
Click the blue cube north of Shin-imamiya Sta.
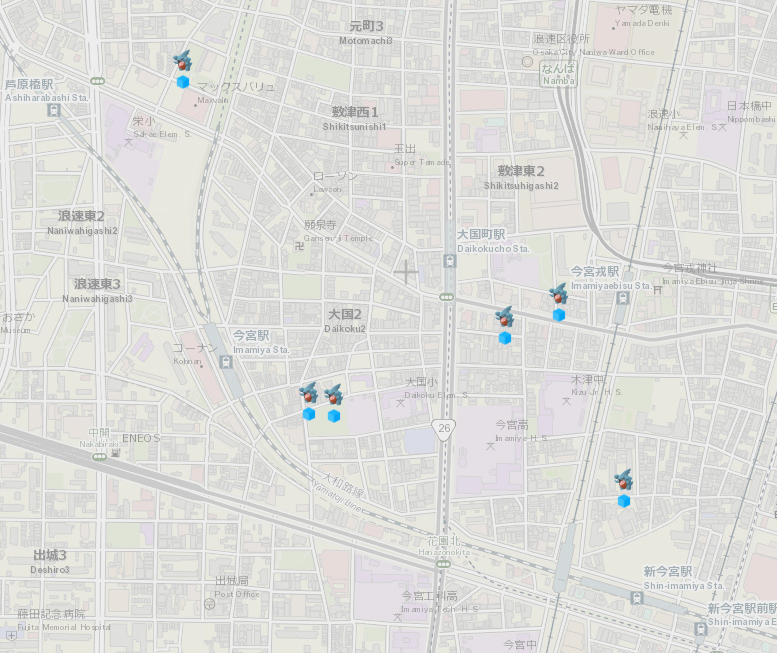[x=624, y=501]
